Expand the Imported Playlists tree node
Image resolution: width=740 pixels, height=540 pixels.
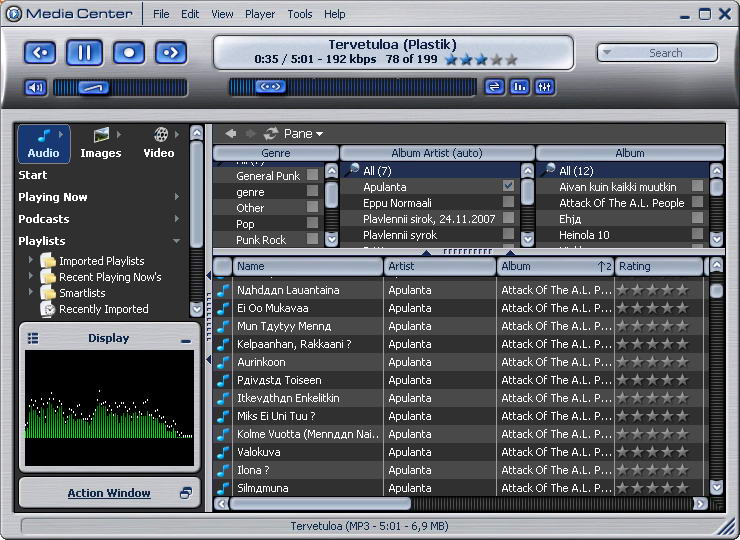click(x=31, y=260)
